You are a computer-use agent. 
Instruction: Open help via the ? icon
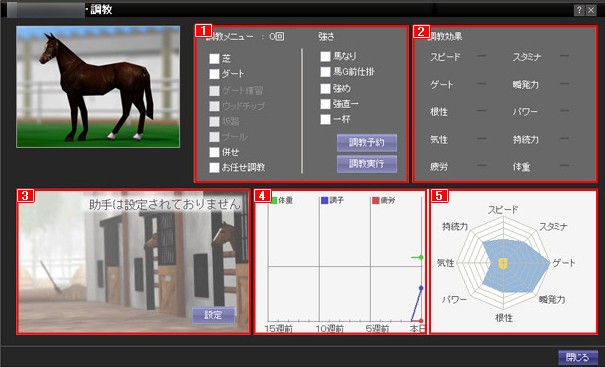(579, 10)
